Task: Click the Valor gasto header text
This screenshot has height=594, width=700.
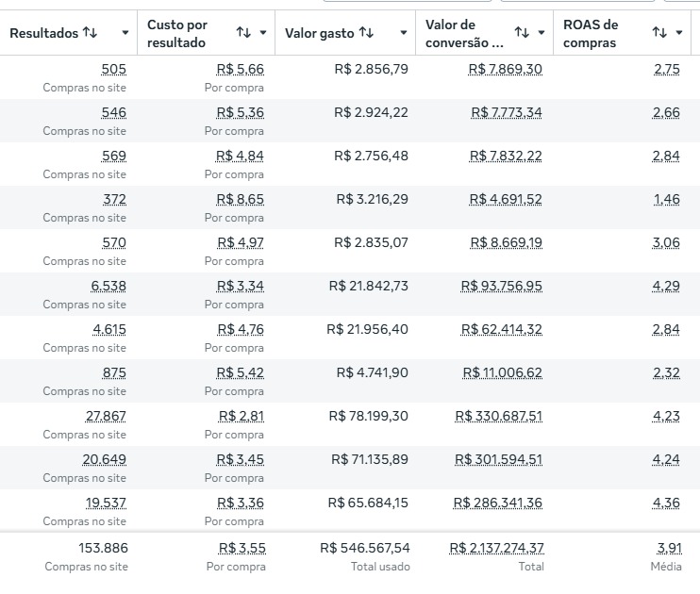Action: [319, 33]
